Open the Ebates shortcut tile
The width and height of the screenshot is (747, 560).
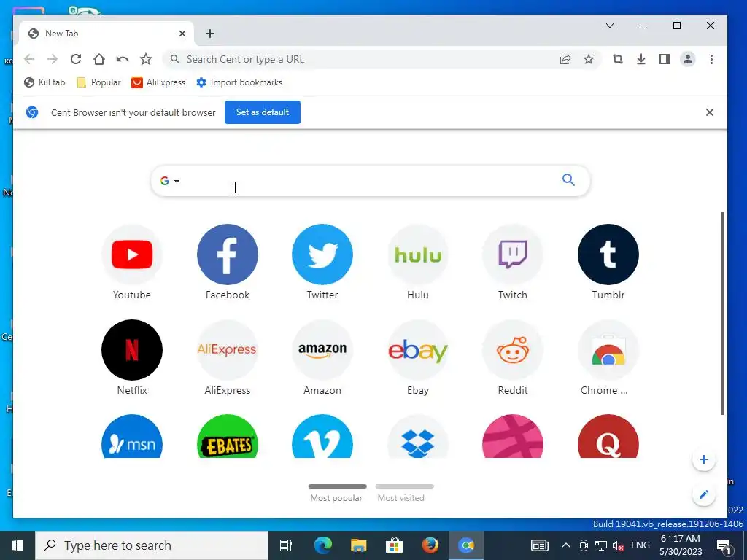[x=228, y=437]
